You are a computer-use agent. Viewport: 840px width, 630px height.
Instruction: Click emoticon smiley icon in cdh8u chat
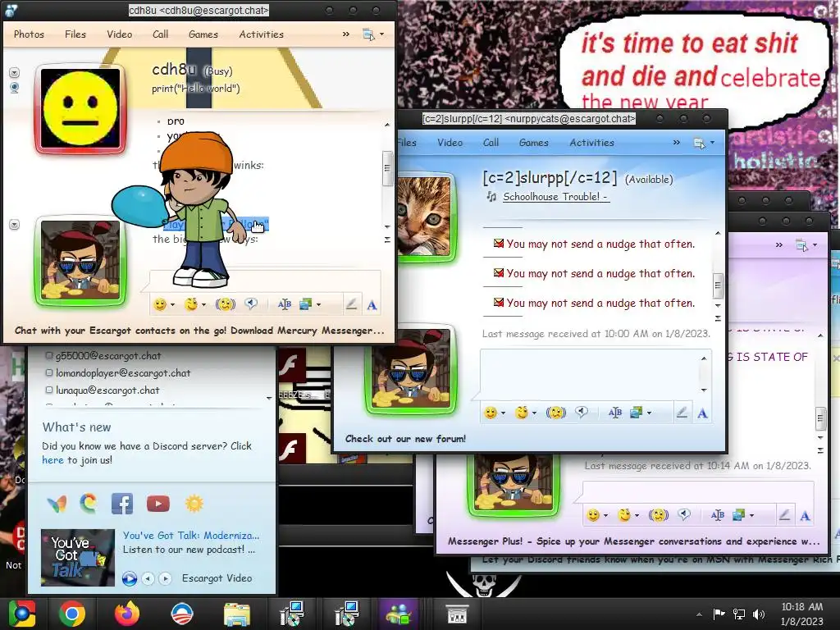[160, 304]
